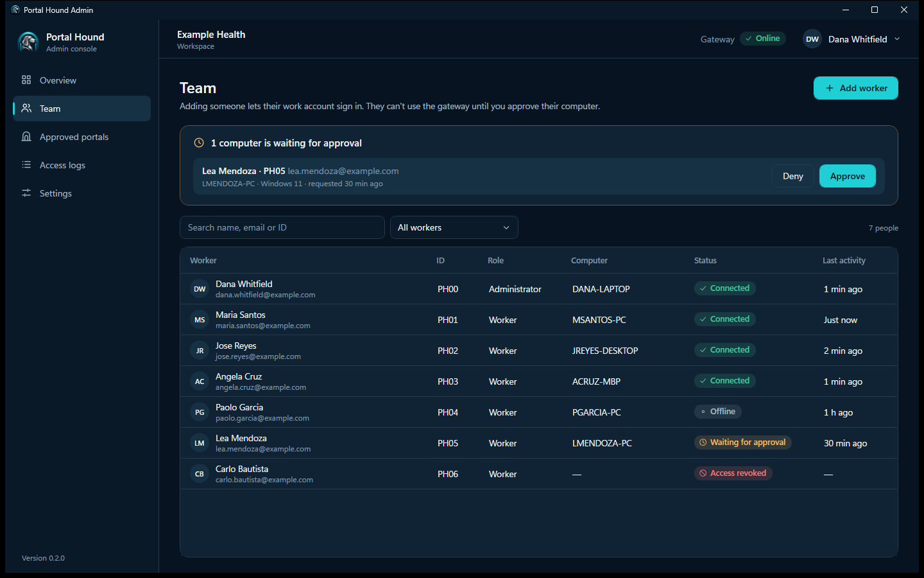Click the clock icon in approval banner

(x=199, y=143)
